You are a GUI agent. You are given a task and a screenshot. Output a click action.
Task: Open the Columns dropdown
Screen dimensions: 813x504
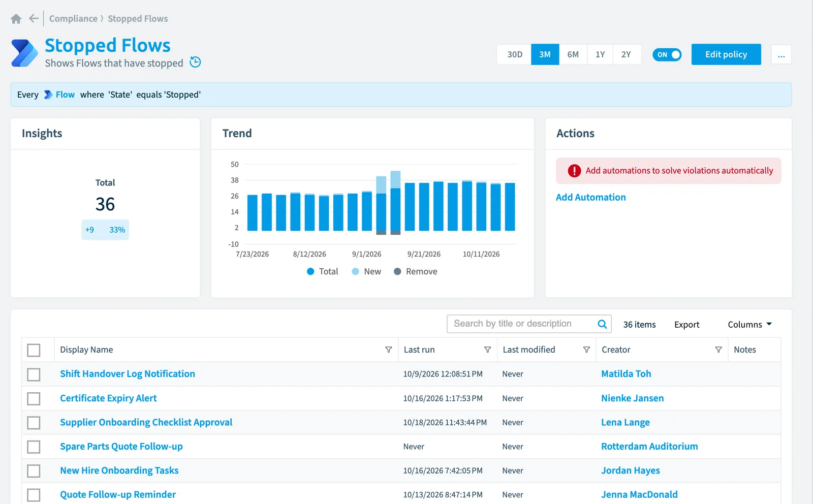[749, 324]
